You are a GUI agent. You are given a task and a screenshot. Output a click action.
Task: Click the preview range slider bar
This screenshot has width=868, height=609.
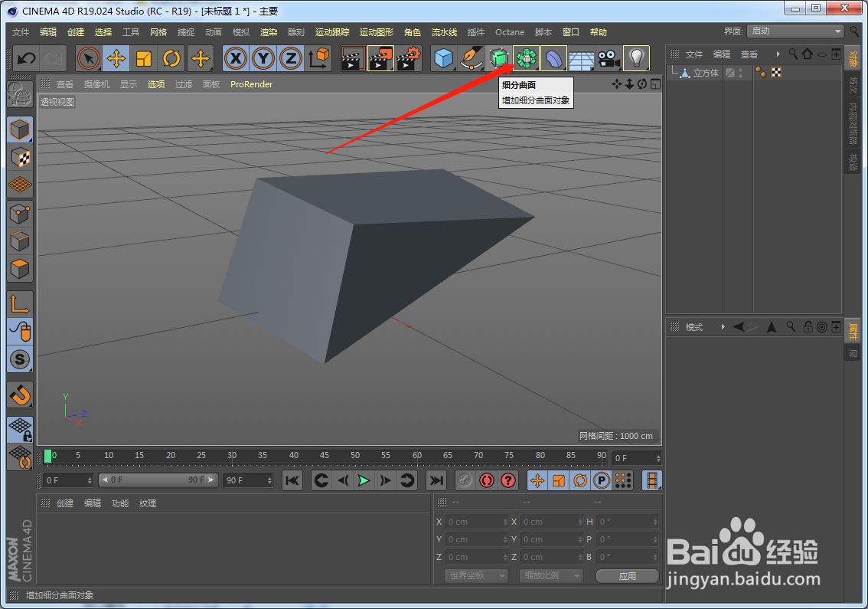157,480
